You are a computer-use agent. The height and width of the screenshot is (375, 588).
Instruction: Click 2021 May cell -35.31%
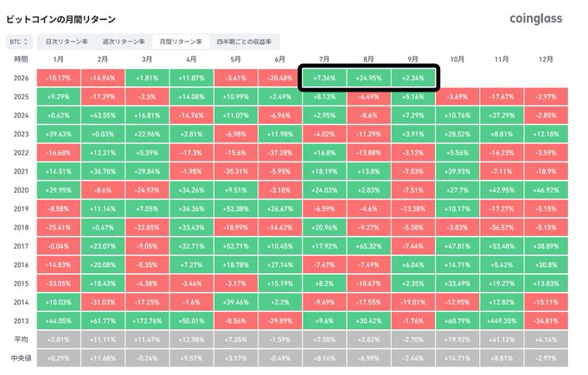[x=235, y=171]
